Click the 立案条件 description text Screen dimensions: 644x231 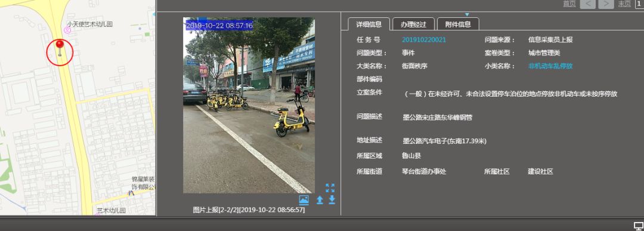pyautogui.click(x=511, y=94)
